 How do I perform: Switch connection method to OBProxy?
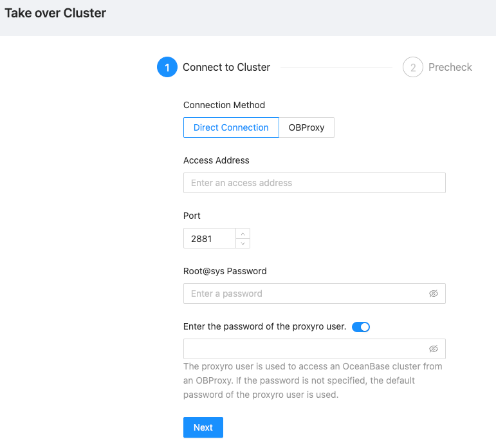click(306, 127)
